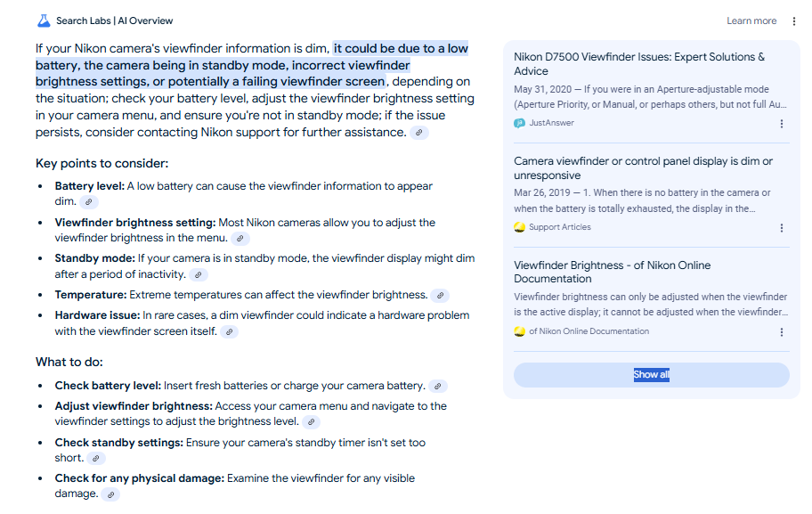The width and height of the screenshot is (812, 514).
Task: Click the link chip after Check for any physical damage
Action: click(110, 494)
